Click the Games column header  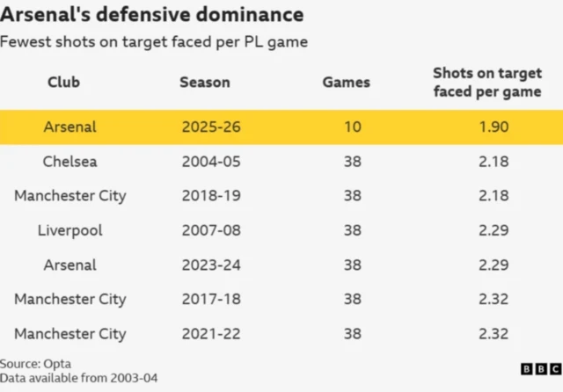346,83
